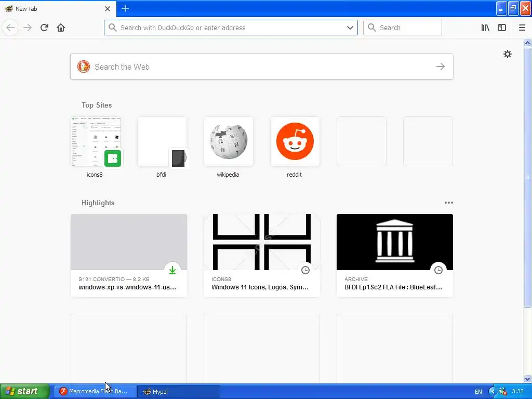Submit web search with arrow button
532x399 pixels.
441,66
